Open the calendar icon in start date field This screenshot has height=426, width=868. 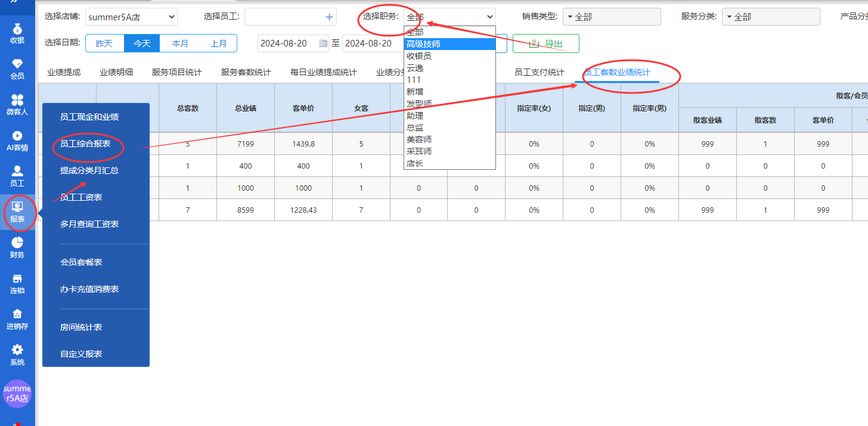coord(323,43)
